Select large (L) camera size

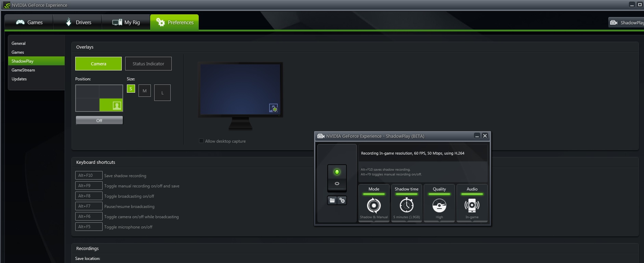pos(162,93)
